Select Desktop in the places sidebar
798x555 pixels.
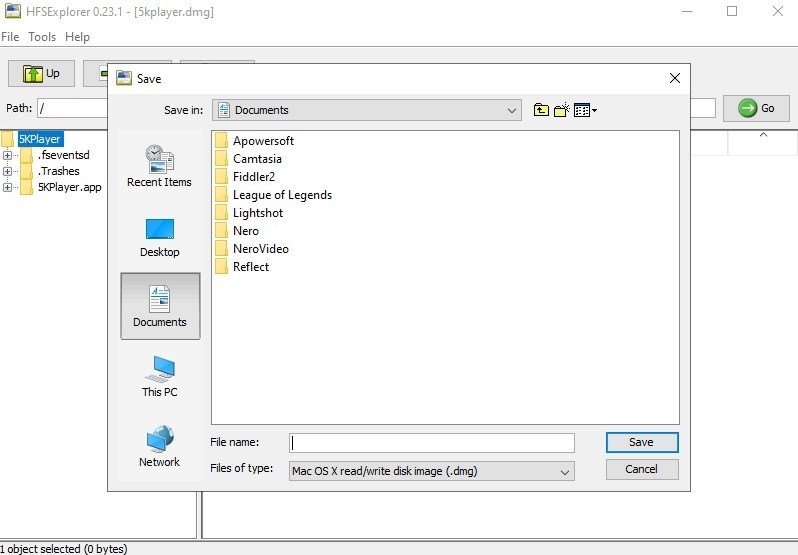[159, 237]
